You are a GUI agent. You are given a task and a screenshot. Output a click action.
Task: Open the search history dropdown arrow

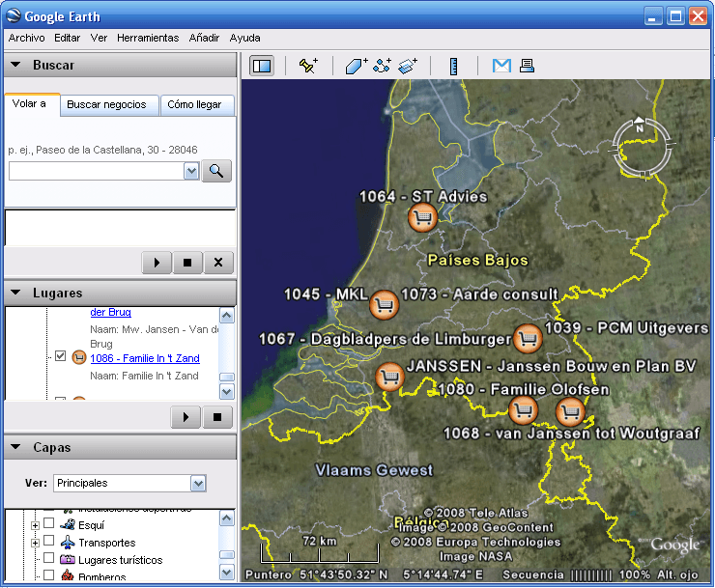(191, 172)
